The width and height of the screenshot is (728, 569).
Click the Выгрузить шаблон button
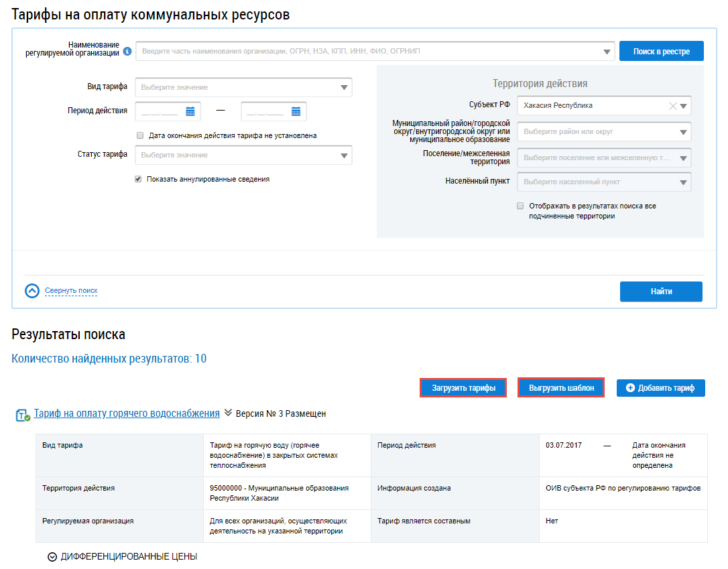[x=561, y=387]
